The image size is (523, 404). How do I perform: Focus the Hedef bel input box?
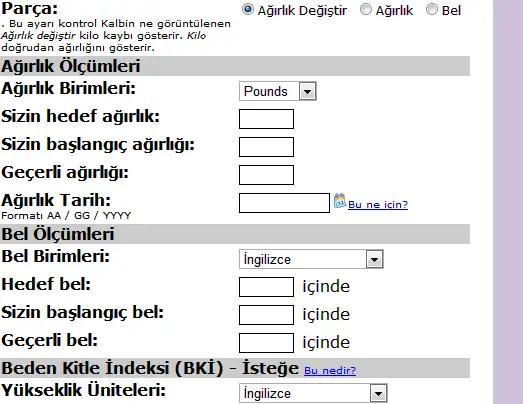pos(267,287)
